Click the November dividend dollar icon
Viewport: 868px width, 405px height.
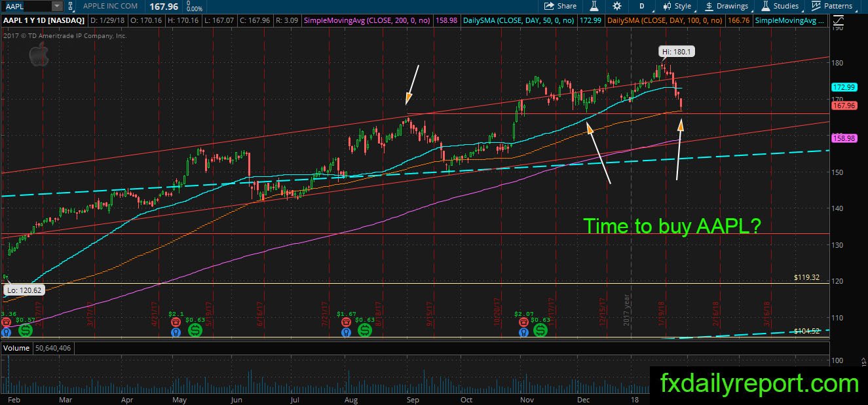[x=540, y=331]
